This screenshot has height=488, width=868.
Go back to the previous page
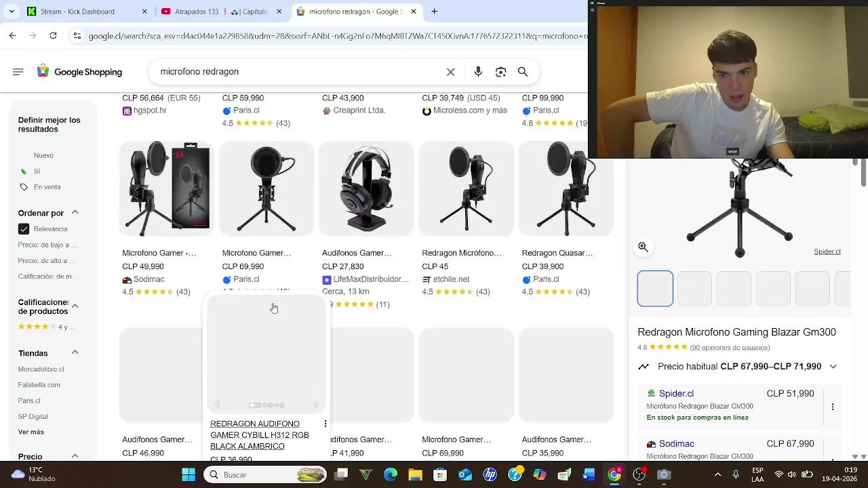click(12, 36)
